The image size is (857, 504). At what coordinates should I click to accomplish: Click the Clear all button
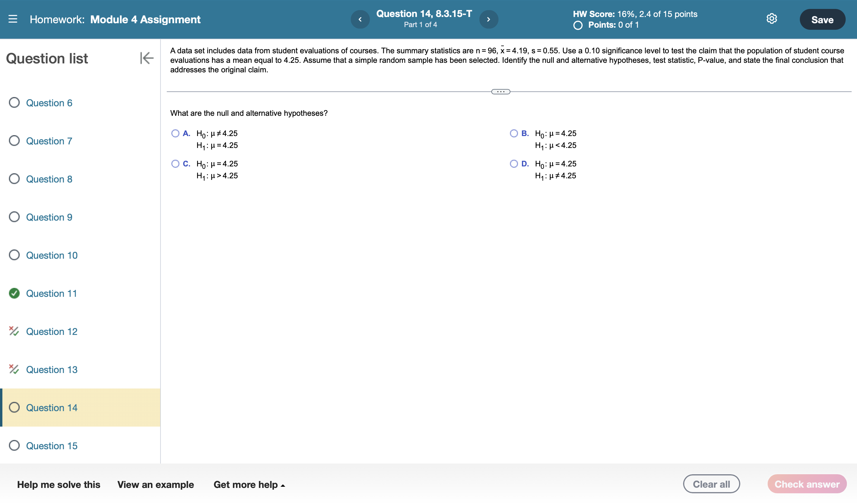pyautogui.click(x=711, y=483)
